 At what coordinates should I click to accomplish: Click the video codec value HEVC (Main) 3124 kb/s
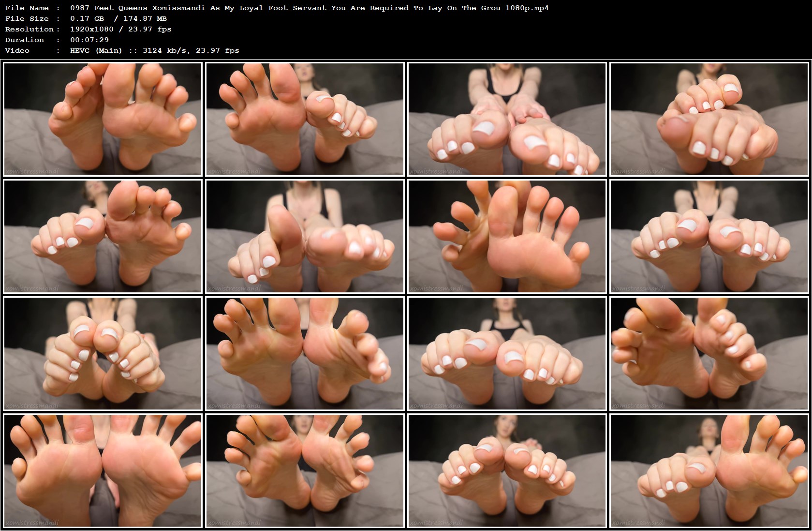(155, 50)
